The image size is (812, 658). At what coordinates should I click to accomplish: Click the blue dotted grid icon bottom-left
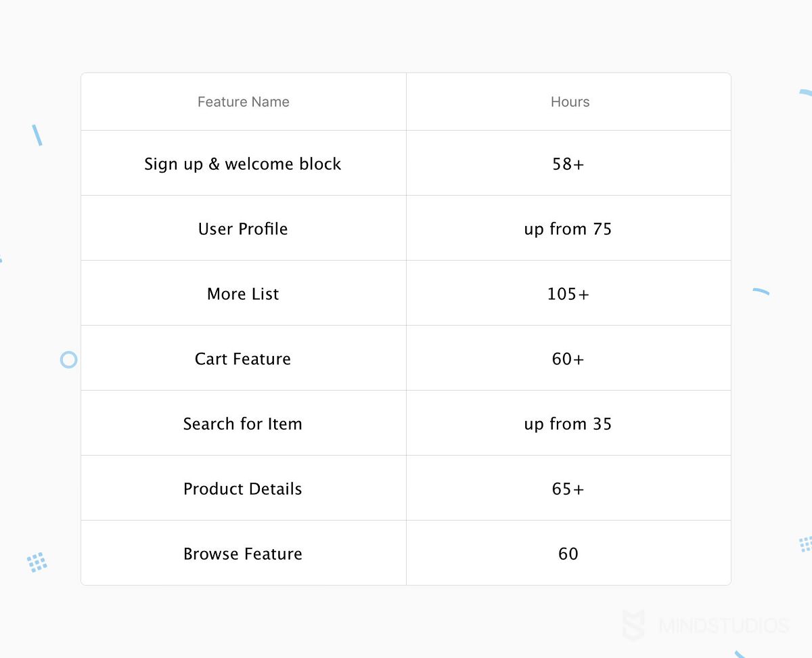[x=37, y=563]
